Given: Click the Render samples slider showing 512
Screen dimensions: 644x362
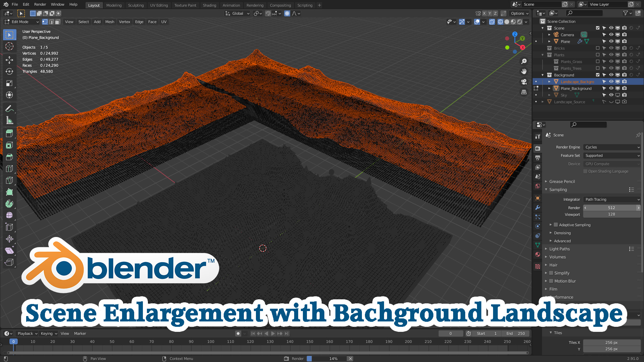Looking at the screenshot, I should click(x=612, y=208).
